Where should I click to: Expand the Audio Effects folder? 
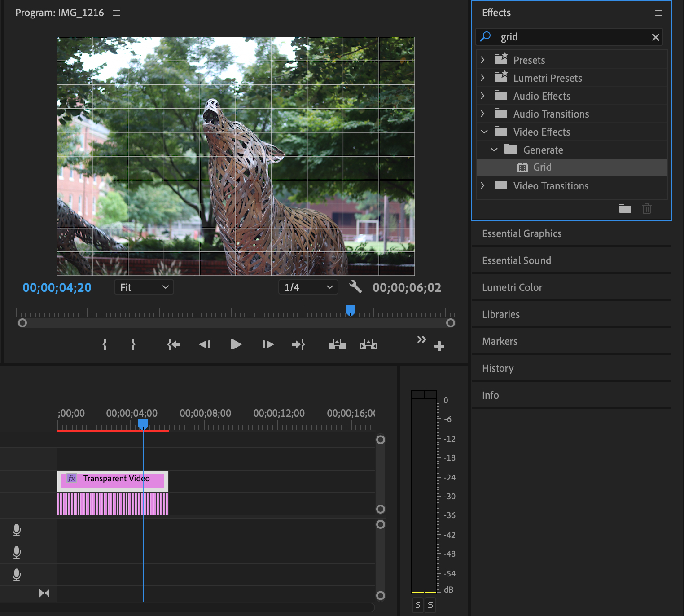482,96
